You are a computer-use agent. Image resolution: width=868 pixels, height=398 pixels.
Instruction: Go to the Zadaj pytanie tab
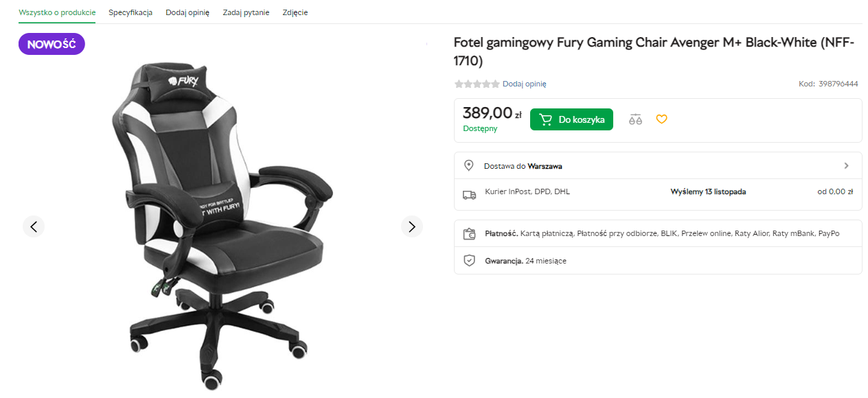click(246, 12)
